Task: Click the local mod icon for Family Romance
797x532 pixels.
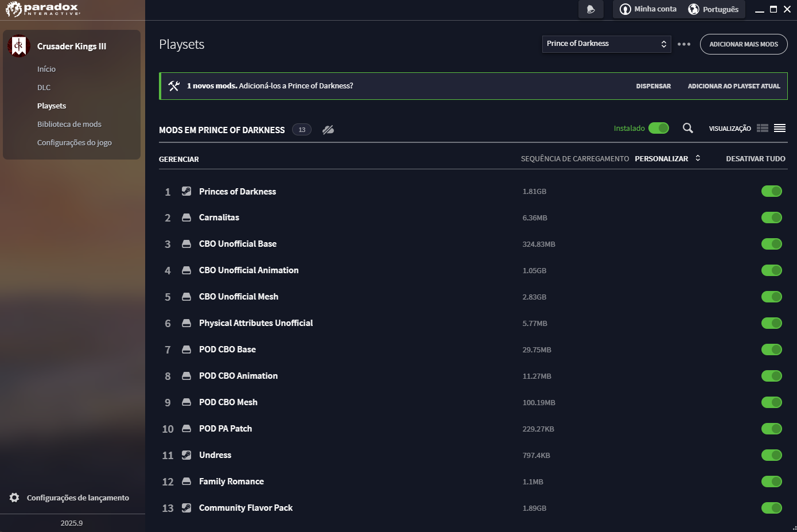Action: point(186,481)
